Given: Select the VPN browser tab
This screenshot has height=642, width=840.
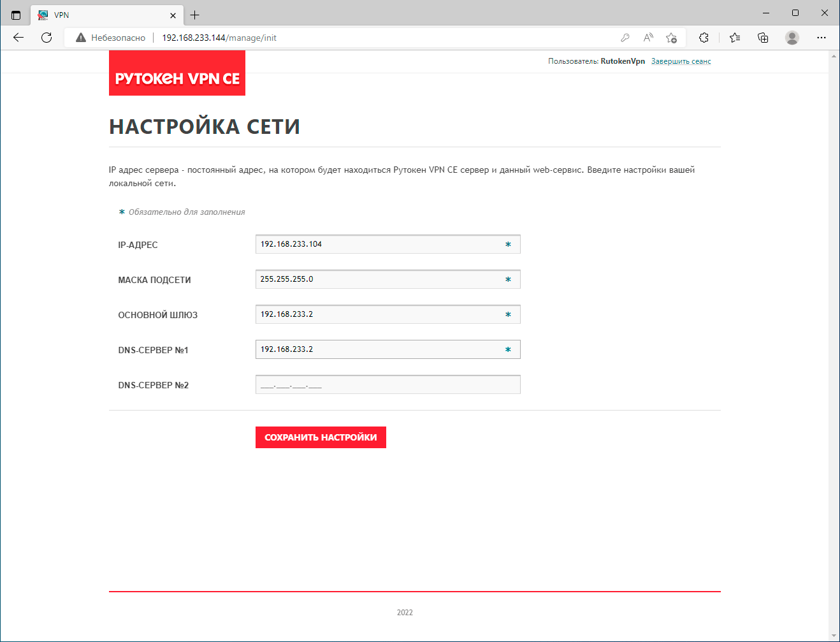Looking at the screenshot, I should click(x=107, y=15).
